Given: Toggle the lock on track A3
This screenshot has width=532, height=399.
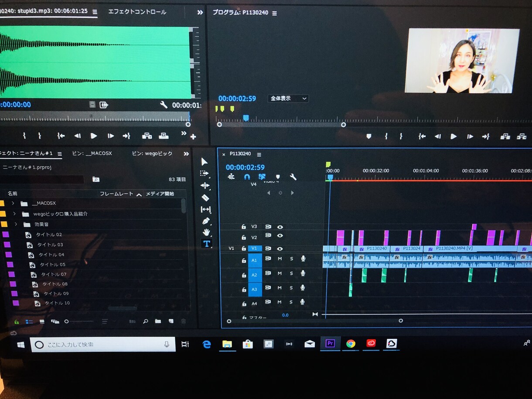Looking at the screenshot, I should [244, 290].
